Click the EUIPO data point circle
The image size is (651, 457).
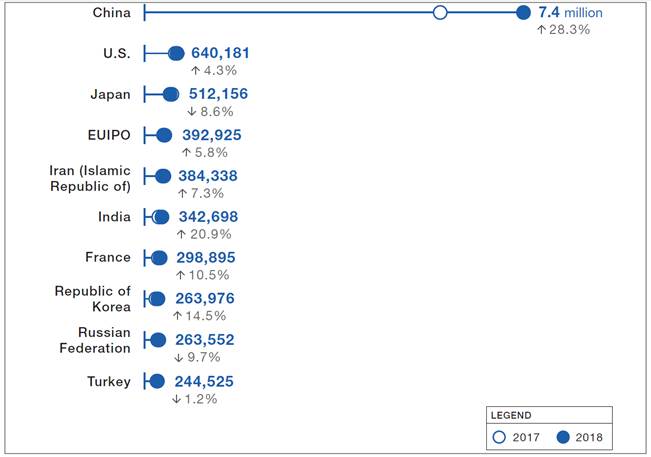164,135
